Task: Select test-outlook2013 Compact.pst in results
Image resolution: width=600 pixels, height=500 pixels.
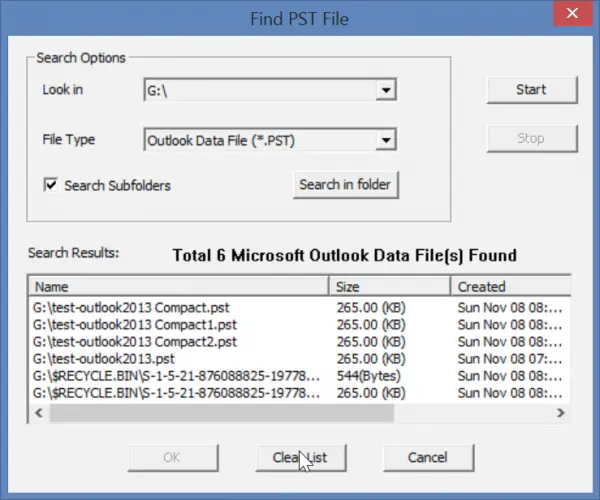Action: [x=299, y=308]
